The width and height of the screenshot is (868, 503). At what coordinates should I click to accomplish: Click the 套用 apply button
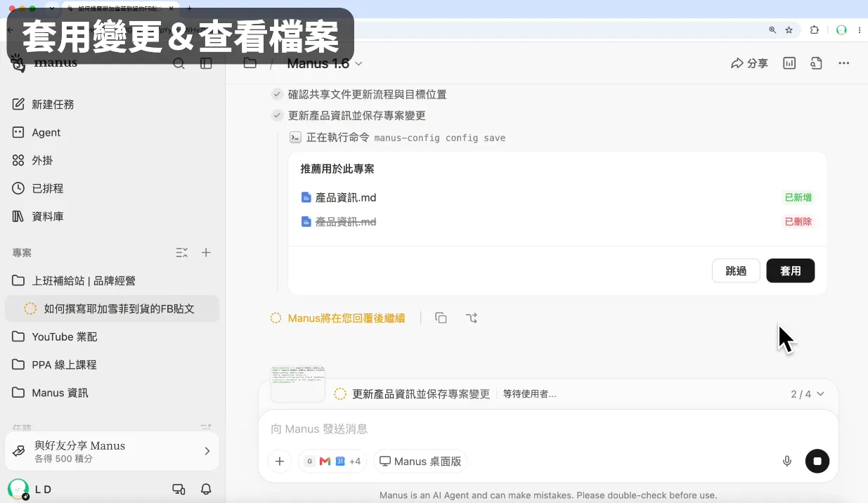[x=791, y=270]
